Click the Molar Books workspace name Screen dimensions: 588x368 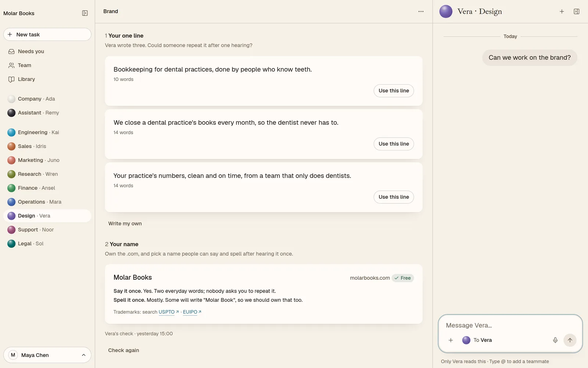[19, 13]
